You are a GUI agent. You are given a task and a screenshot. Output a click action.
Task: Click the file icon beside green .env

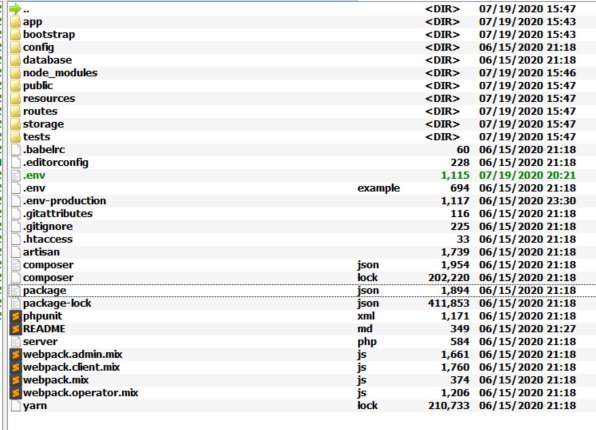tap(16, 175)
